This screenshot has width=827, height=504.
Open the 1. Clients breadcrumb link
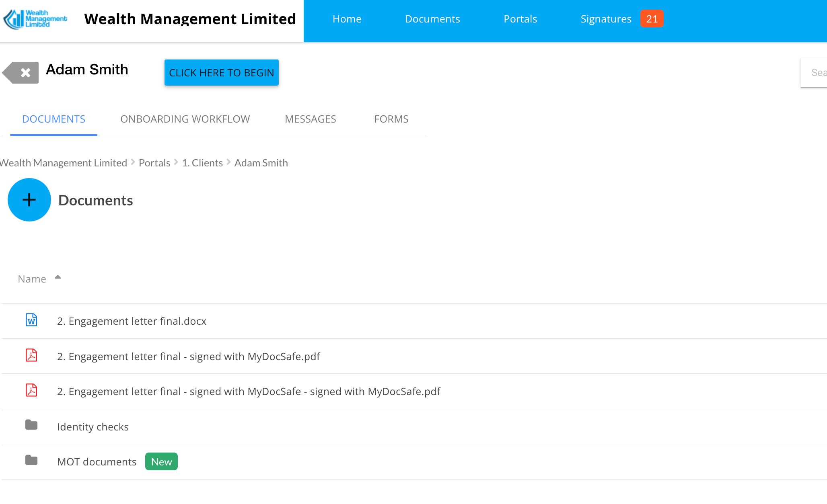click(202, 163)
